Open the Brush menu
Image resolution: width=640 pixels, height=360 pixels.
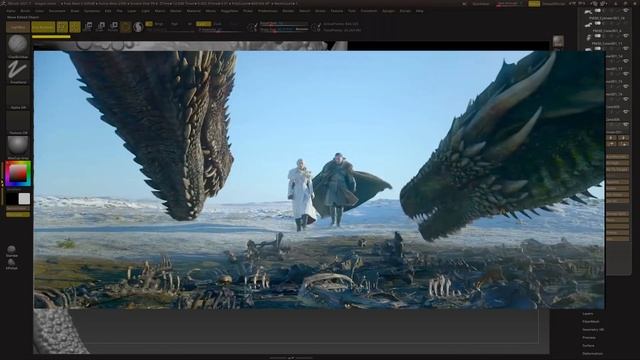[25, 11]
